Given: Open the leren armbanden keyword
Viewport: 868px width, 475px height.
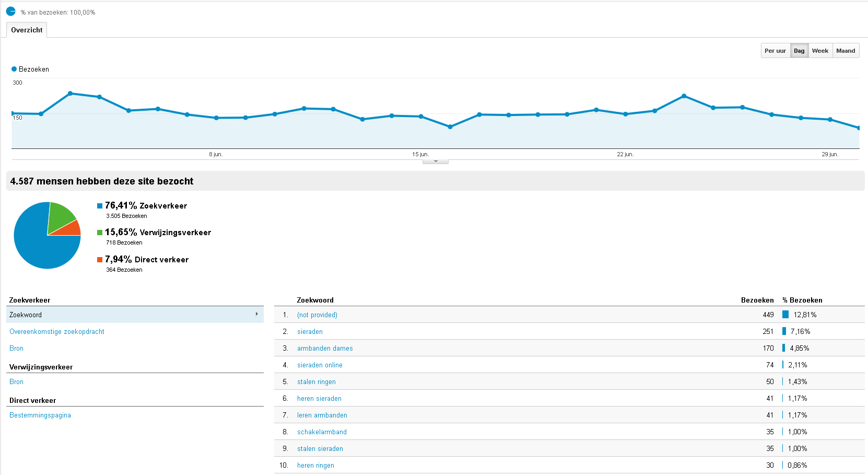Looking at the screenshot, I should (322, 415).
